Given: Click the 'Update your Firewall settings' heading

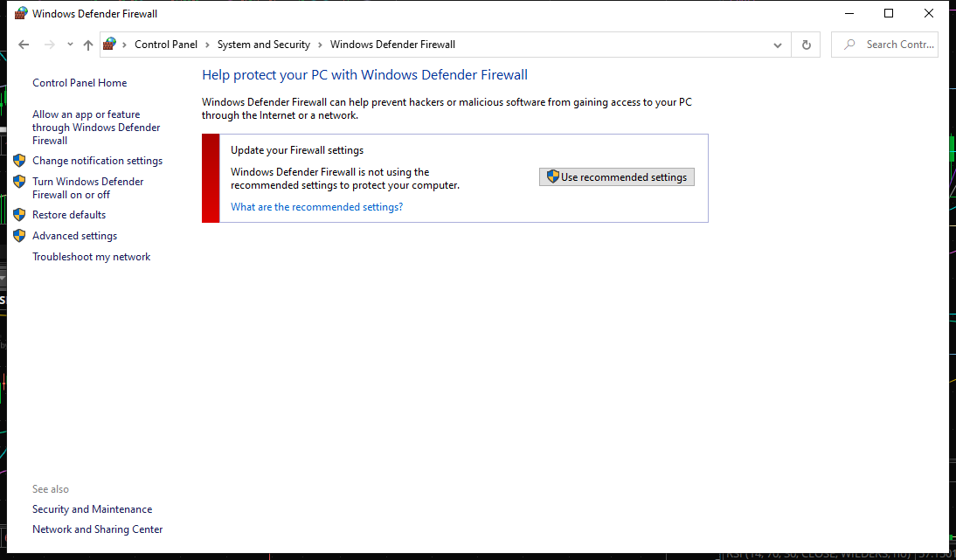Looking at the screenshot, I should (297, 150).
